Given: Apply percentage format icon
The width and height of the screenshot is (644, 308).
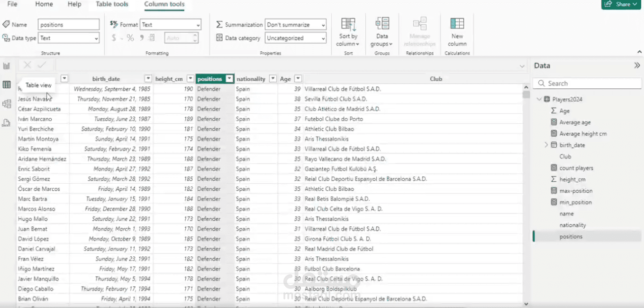Looking at the screenshot, I should [x=130, y=38].
